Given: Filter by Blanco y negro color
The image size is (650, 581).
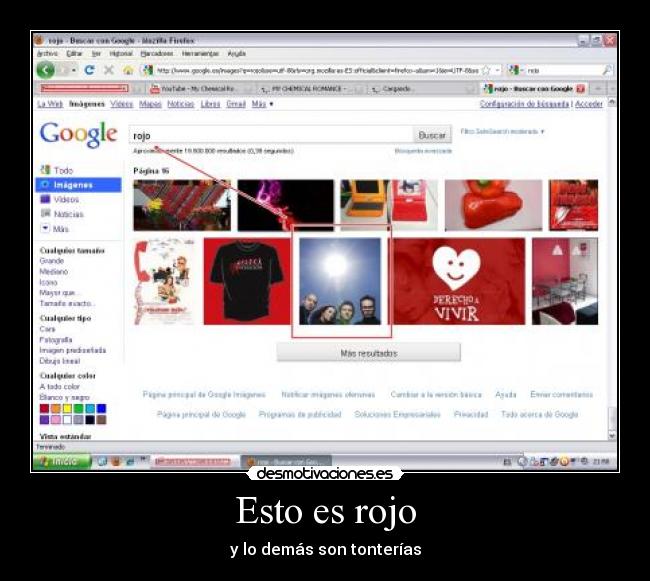Looking at the screenshot, I should click(x=64, y=397).
